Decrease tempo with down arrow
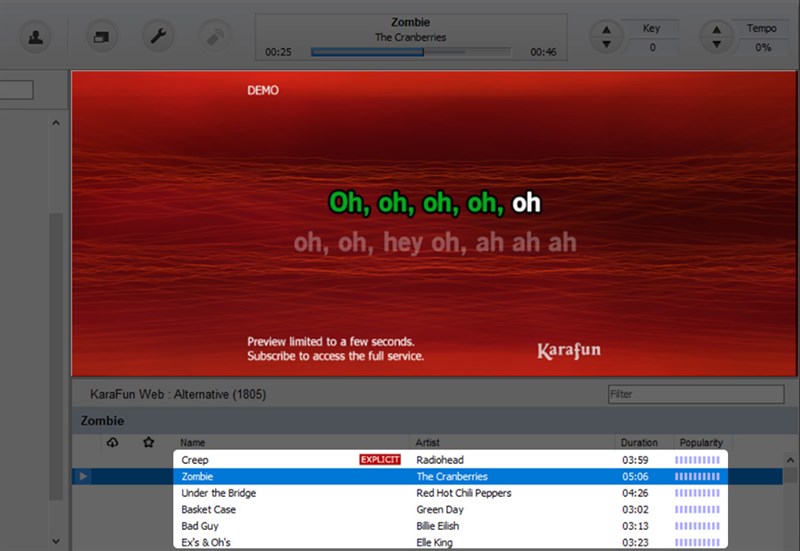This screenshot has width=800, height=551. pyautogui.click(x=716, y=44)
